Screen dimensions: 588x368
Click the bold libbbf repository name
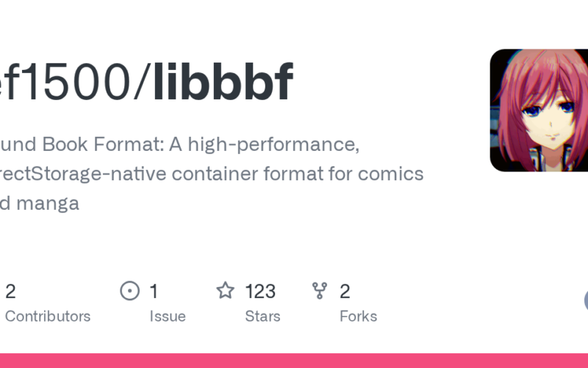[x=223, y=82]
